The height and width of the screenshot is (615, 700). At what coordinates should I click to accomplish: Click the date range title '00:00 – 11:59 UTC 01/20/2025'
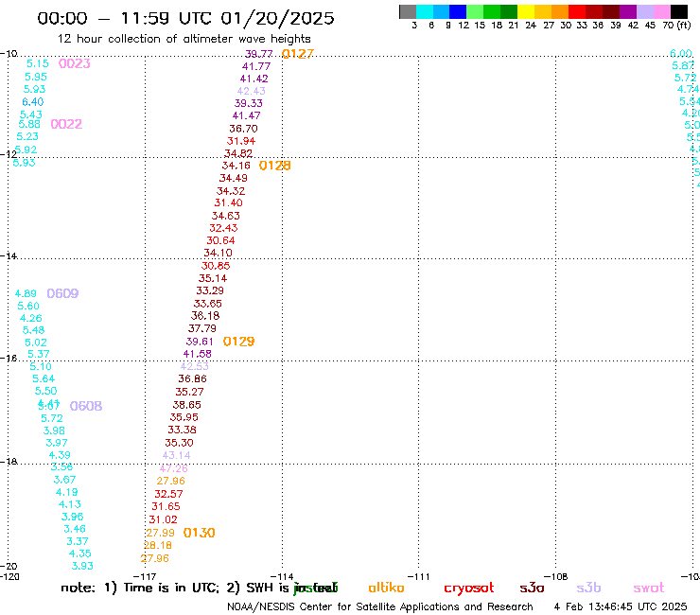[x=185, y=18]
